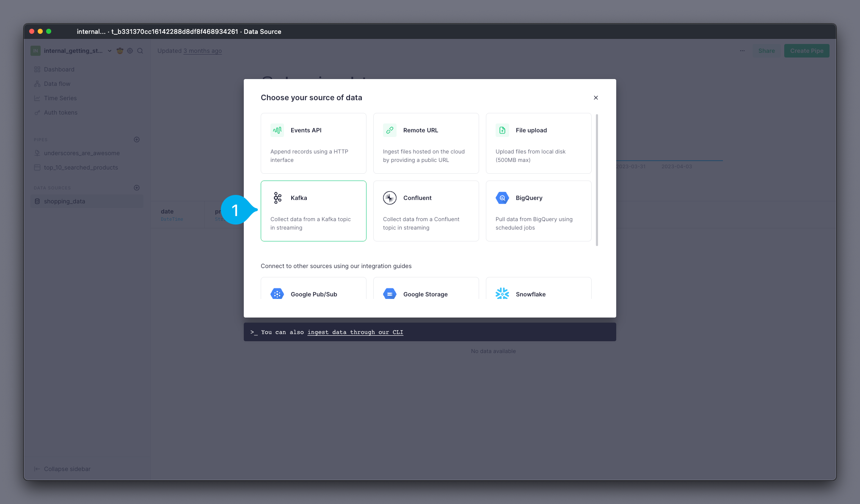Click the Kafka logo icon
This screenshot has height=504, width=860.
[277, 198]
